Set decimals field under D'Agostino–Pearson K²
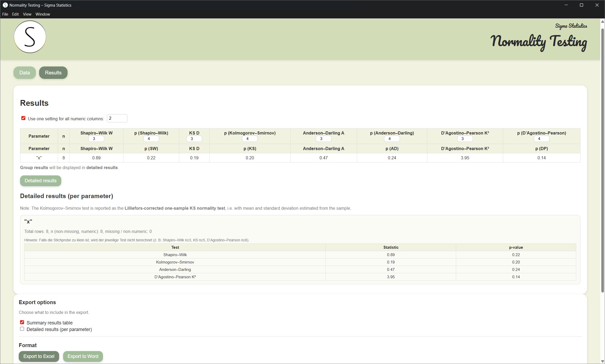Screen dimensions: 605x364 click(x=465, y=139)
